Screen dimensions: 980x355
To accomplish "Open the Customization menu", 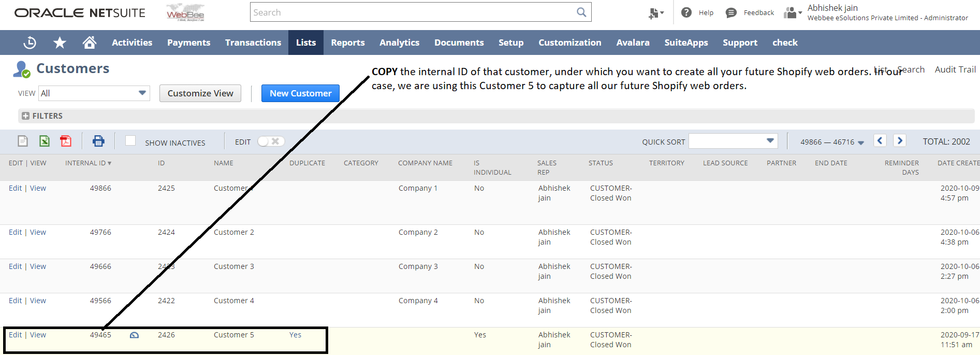I will pos(569,42).
